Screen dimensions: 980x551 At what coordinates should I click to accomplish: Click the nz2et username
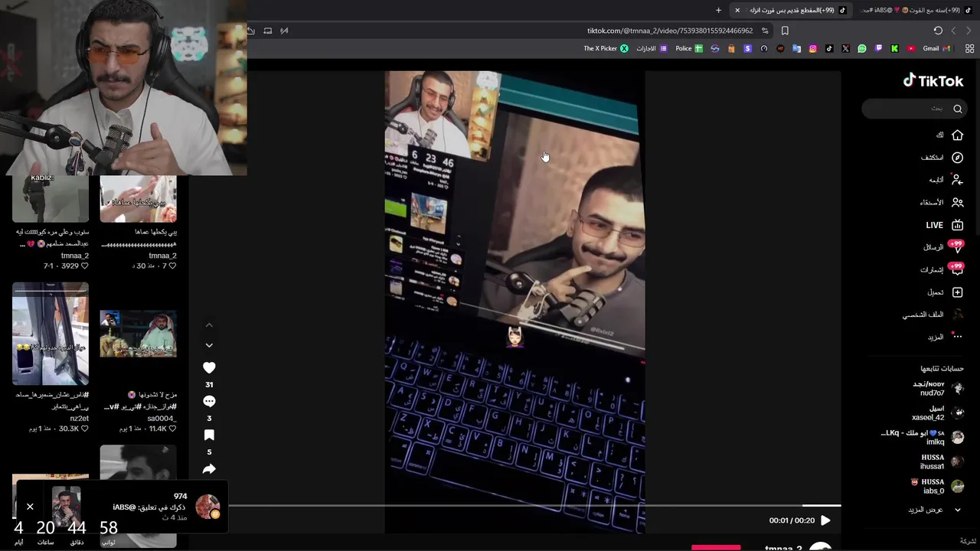[x=80, y=419]
